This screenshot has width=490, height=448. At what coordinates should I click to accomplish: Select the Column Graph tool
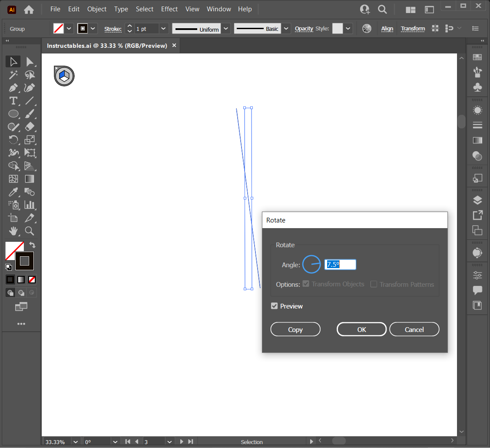[x=30, y=205]
